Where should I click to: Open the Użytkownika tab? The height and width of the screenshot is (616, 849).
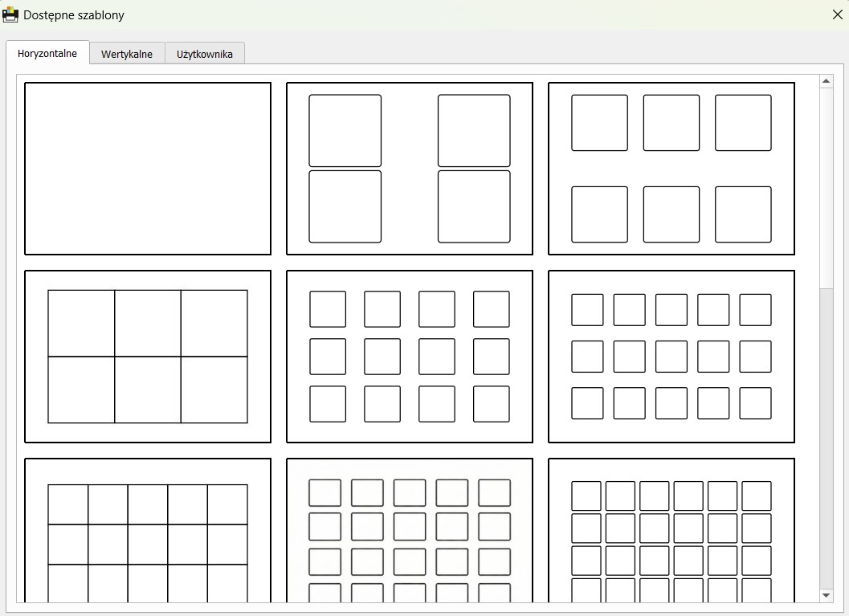(x=205, y=54)
